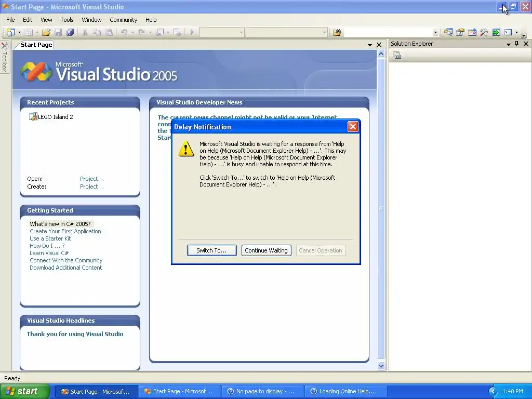This screenshot has height=399, width=532.
Task: Open Add New Item dropdown arrow
Action: [x=37, y=33]
